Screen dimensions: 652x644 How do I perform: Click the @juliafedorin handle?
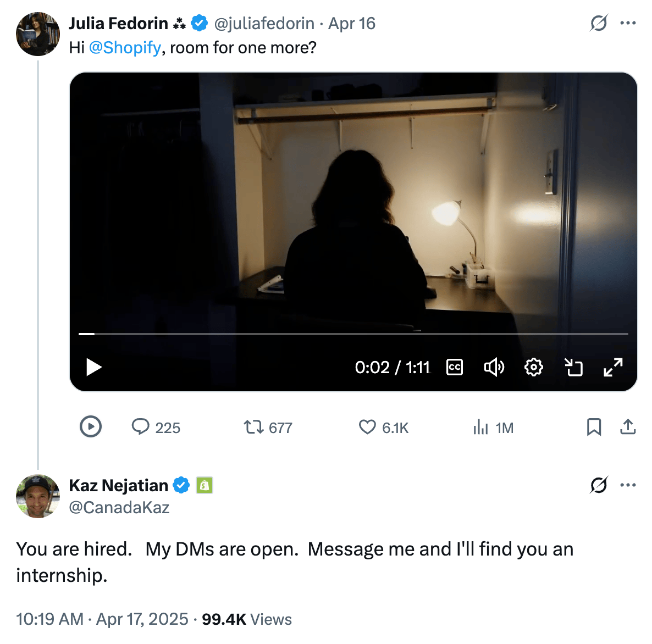(x=264, y=24)
